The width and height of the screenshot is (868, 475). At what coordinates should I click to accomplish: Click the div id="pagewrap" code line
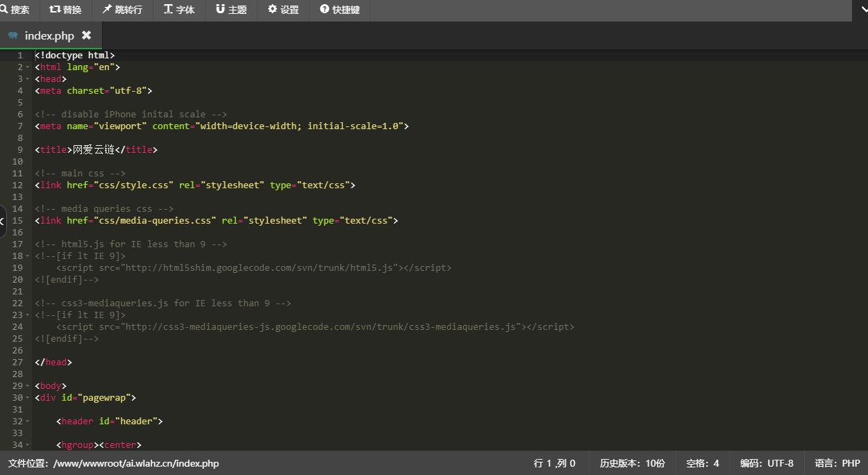click(85, 398)
